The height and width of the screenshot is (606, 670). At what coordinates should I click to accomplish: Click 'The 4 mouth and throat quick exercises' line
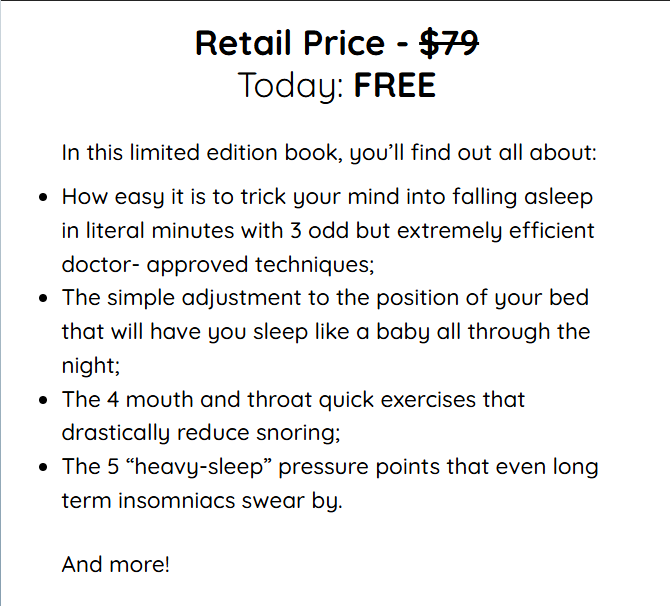pyautogui.click(x=293, y=400)
